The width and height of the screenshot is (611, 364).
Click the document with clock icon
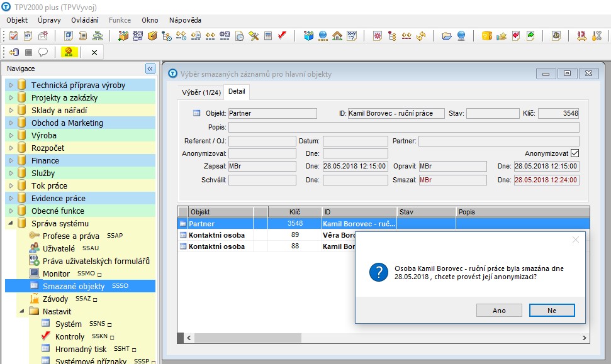(x=239, y=36)
